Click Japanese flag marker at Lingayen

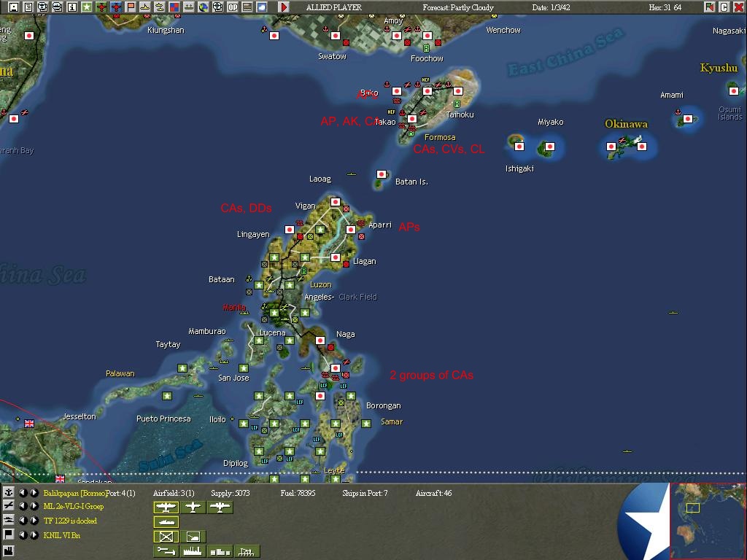[289, 230]
